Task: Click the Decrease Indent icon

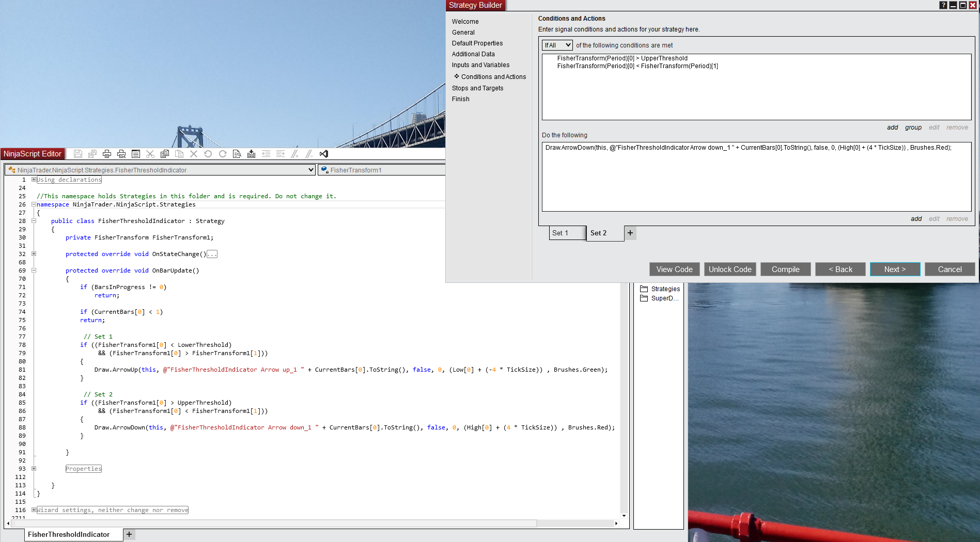Action: coord(266,154)
